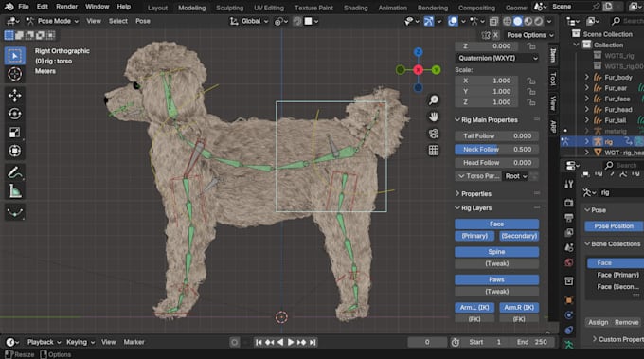
Task: Switch to solid viewport shading
Action: (x=518, y=21)
